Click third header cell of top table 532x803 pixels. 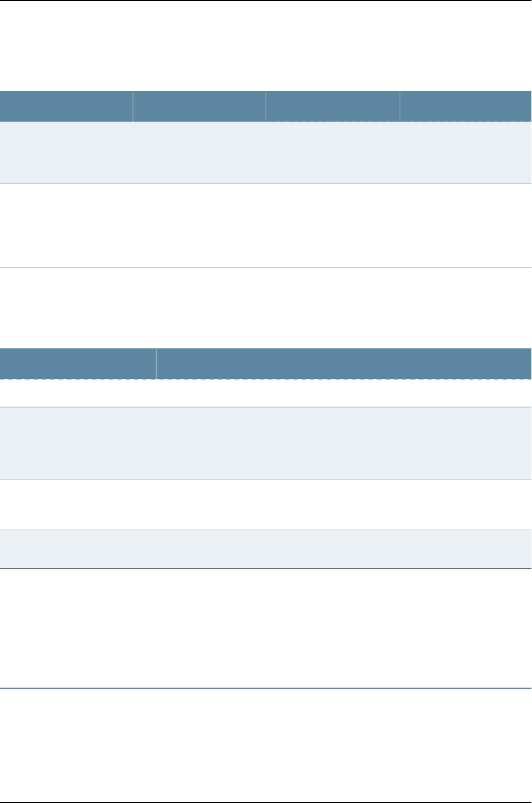coord(333,106)
